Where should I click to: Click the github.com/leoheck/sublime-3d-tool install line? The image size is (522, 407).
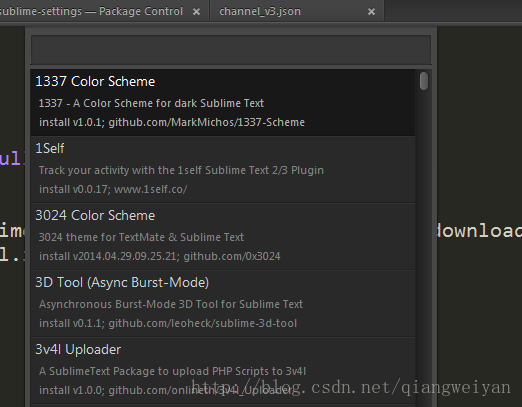click(x=168, y=323)
